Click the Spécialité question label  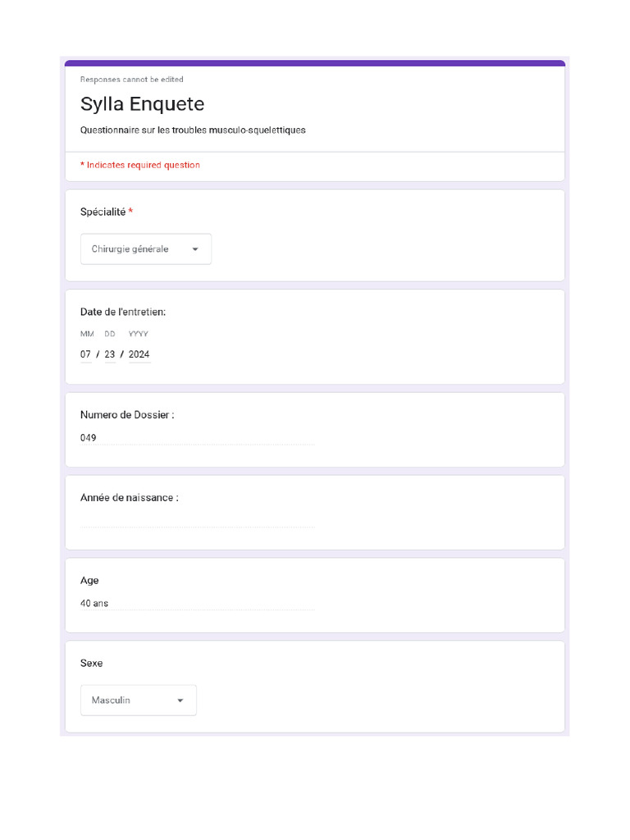point(103,212)
